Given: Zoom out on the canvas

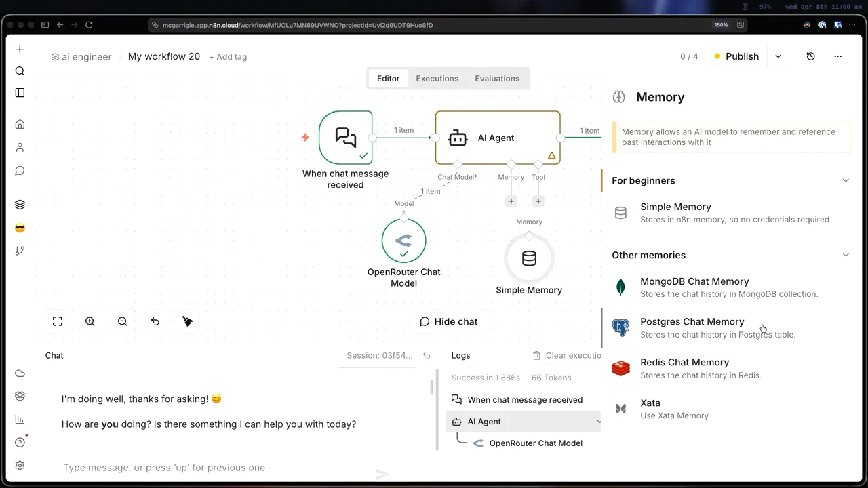Looking at the screenshot, I should pos(123,321).
